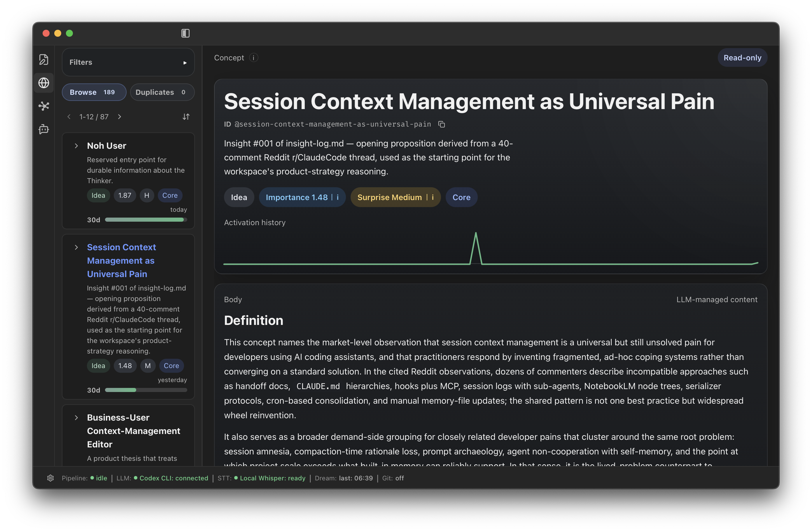
Task: Click the Surprise Medium badge
Action: pyautogui.click(x=395, y=197)
